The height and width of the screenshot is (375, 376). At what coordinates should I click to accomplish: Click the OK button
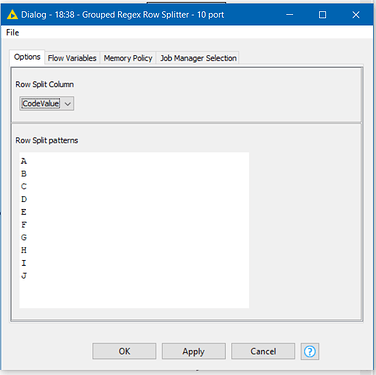[x=124, y=351]
